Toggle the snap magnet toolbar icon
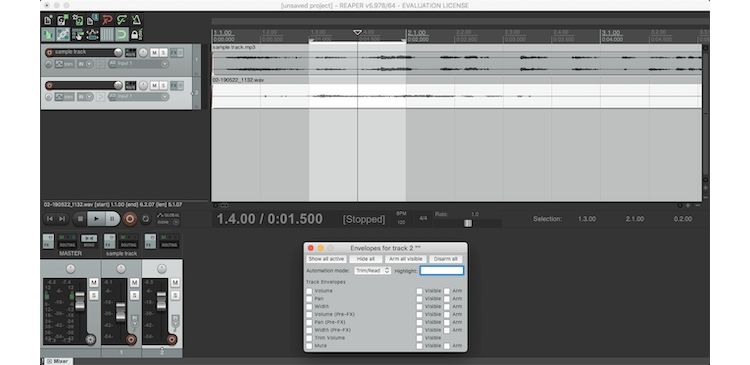The image size is (750, 365). [x=122, y=34]
